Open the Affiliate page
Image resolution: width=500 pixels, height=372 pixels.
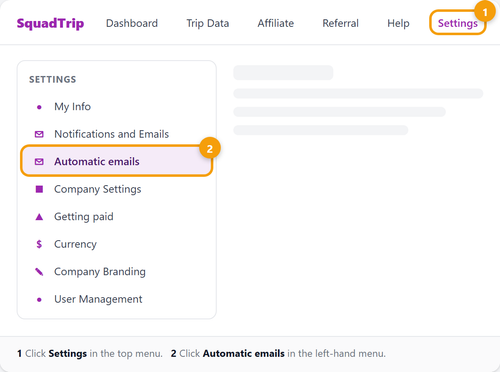coord(276,23)
